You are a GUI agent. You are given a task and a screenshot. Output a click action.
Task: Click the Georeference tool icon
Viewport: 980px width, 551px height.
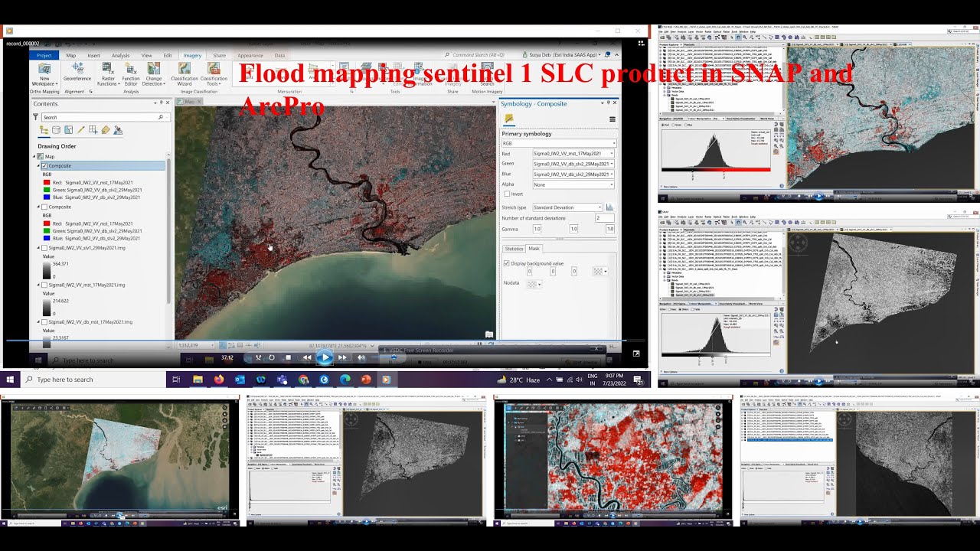(x=77, y=73)
